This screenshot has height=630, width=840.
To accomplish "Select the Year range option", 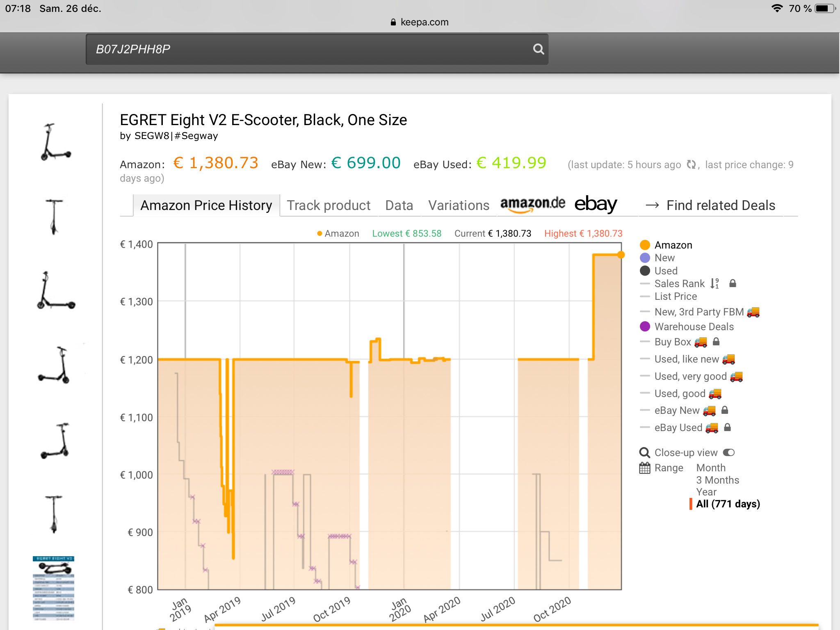I will tap(706, 492).
